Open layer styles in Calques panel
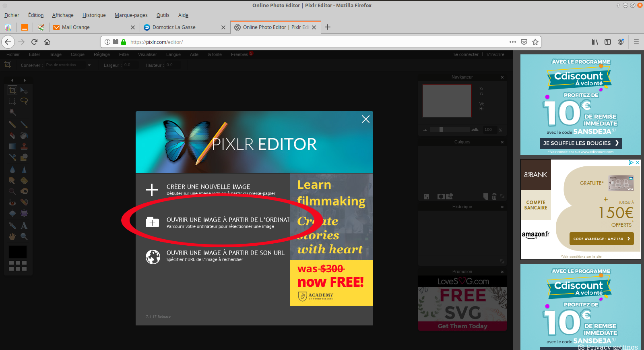Screen dimensions: 644x350 449,197
